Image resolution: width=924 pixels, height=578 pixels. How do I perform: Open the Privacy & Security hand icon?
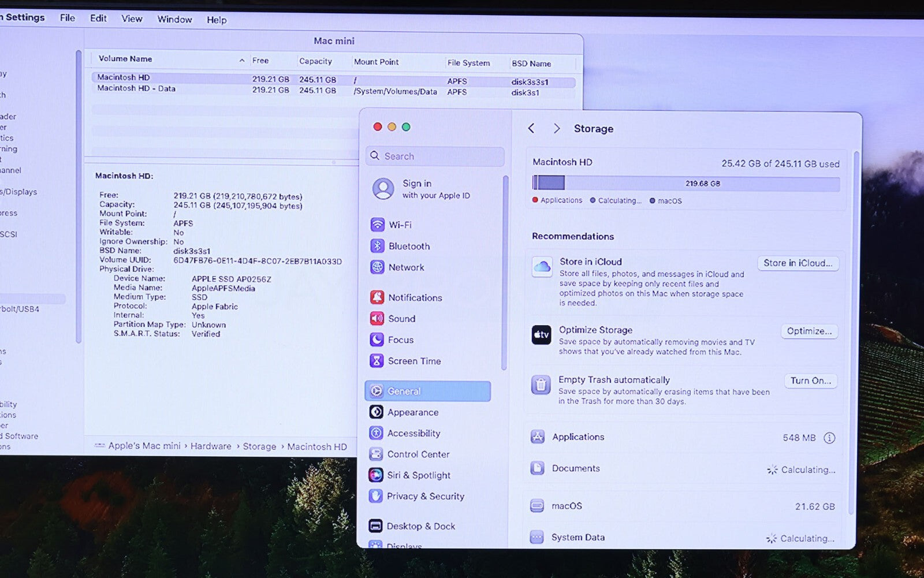[x=375, y=496]
